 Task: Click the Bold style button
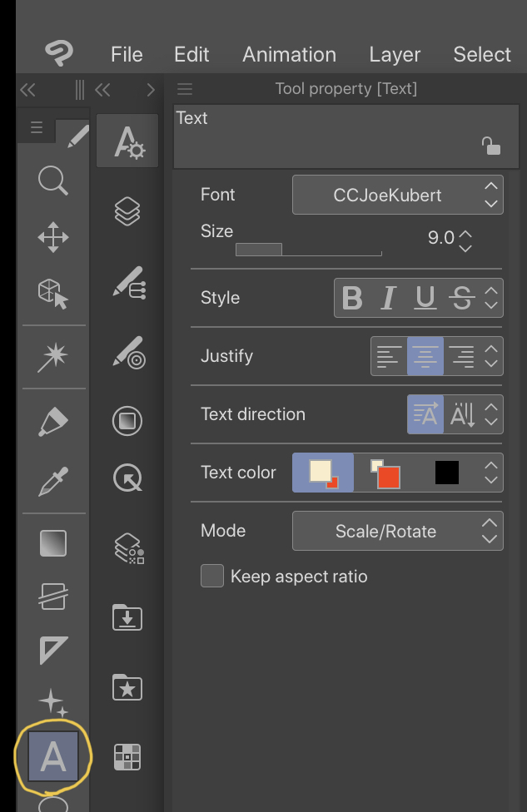click(x=353, y=298)
